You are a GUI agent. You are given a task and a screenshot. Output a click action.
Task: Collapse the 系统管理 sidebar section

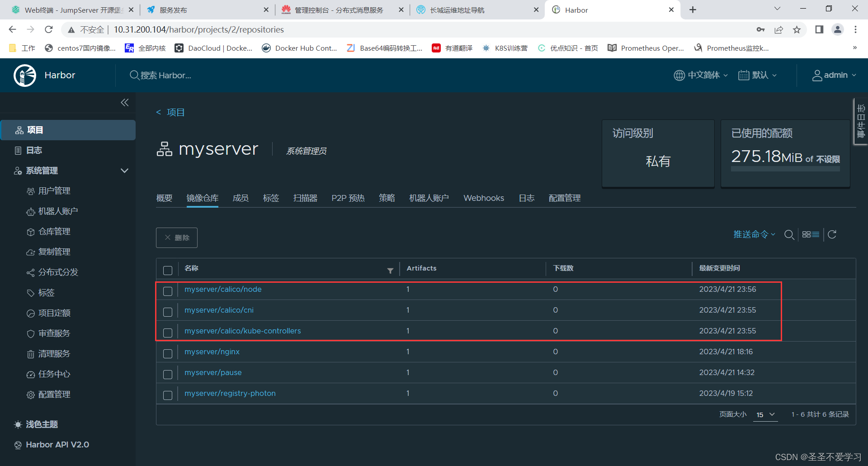click(x=124, y=171)
